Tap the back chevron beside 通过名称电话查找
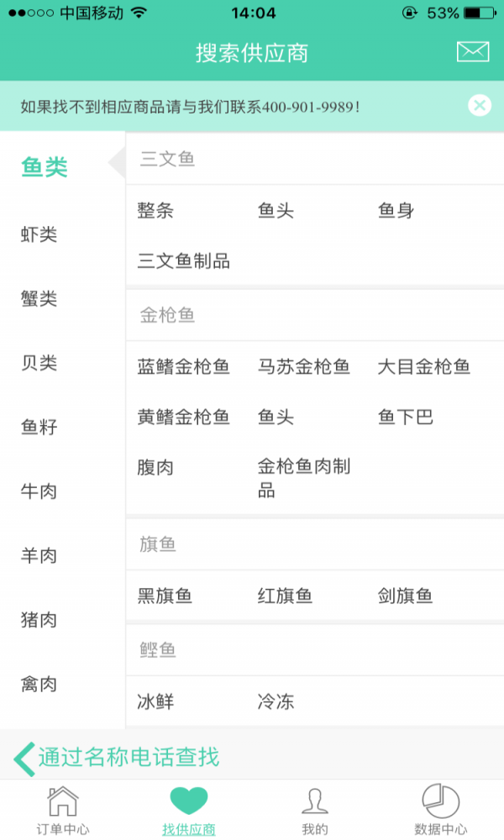The image size is (504, 840). pos(24,758)
